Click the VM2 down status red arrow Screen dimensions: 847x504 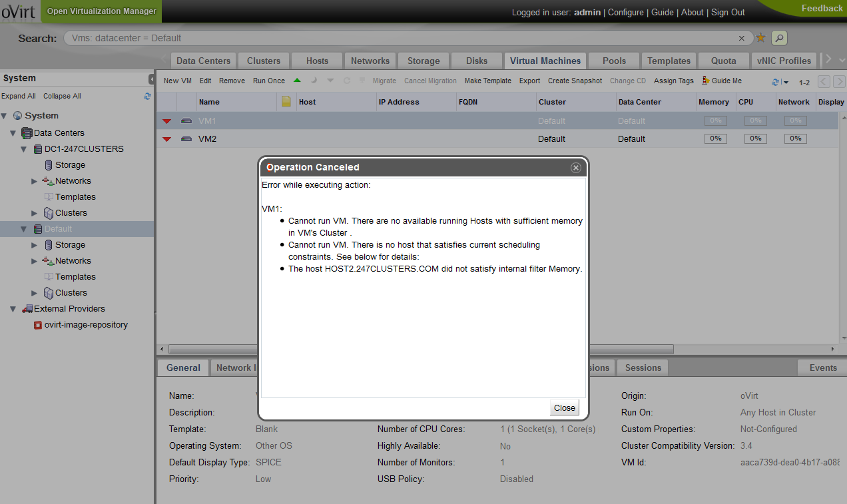tap(167, 139)
